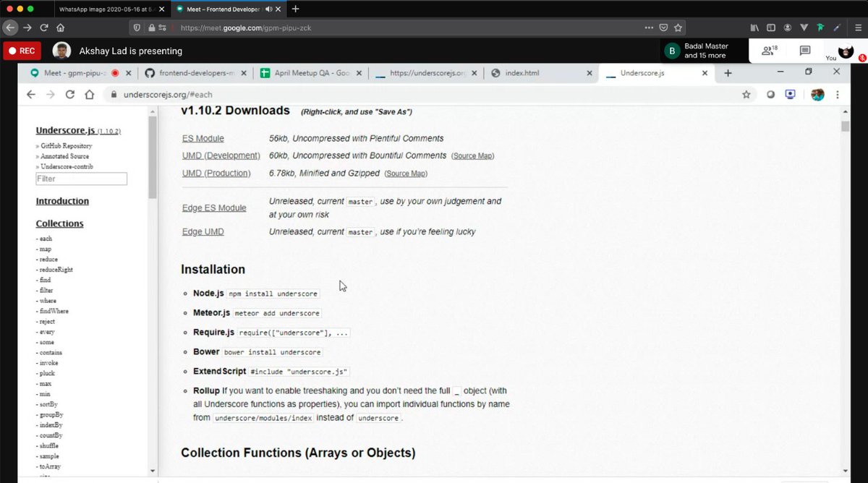Click 'shuffle' in the sidebar list
Viewport: 868px width, 483px height.
[50, 446]
